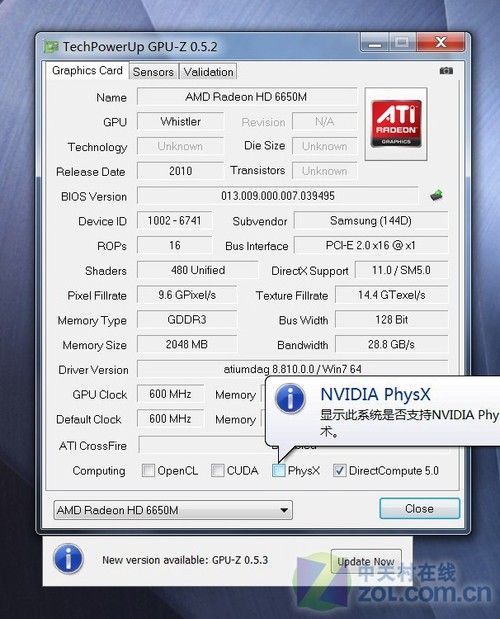
Task: Toggle the DirectCompute 5.0 checkbox
Action: (x=339, y=470)
